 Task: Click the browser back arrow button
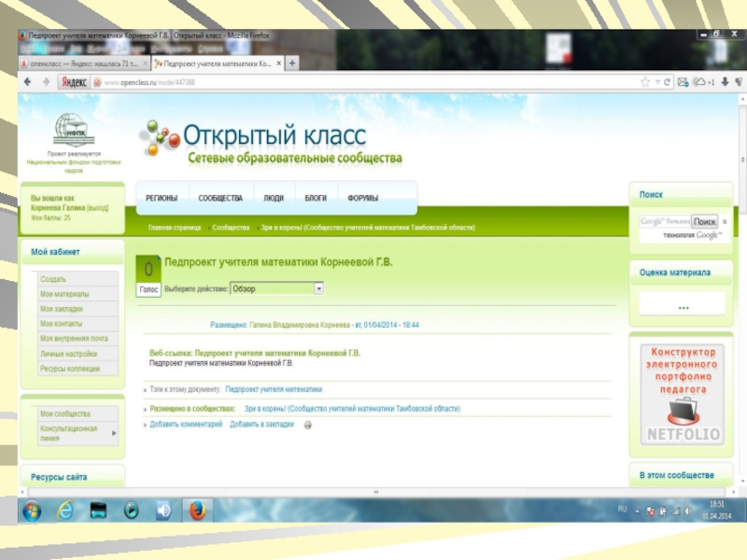point(28,82)
